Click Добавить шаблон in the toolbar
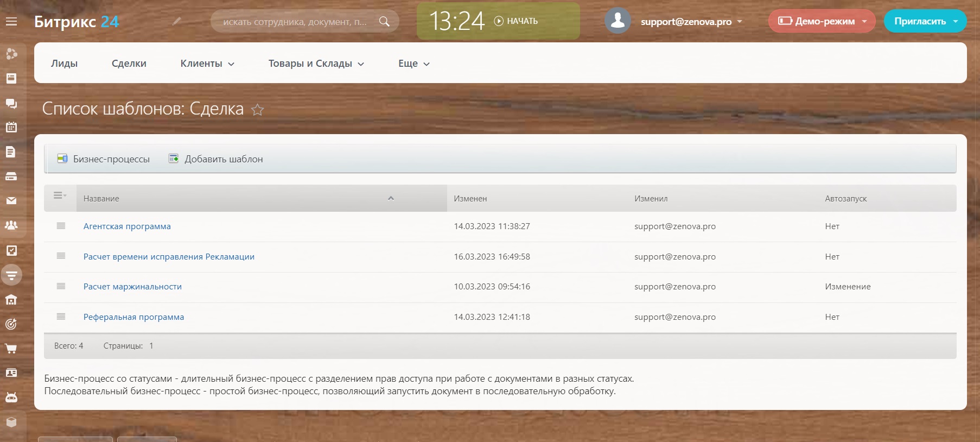This screenshot has height=442, width=980. click(x=216, y=159)
